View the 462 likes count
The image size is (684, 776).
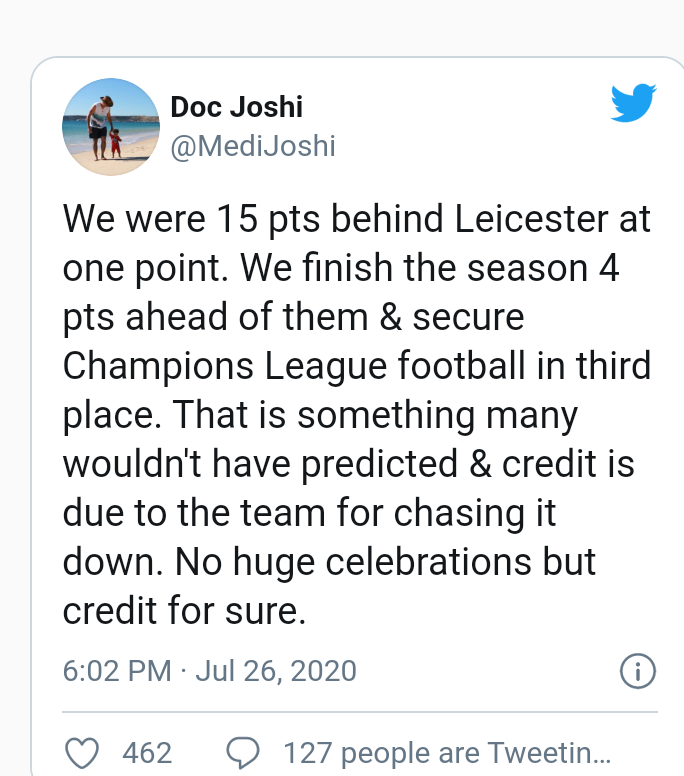pos(147,753)
